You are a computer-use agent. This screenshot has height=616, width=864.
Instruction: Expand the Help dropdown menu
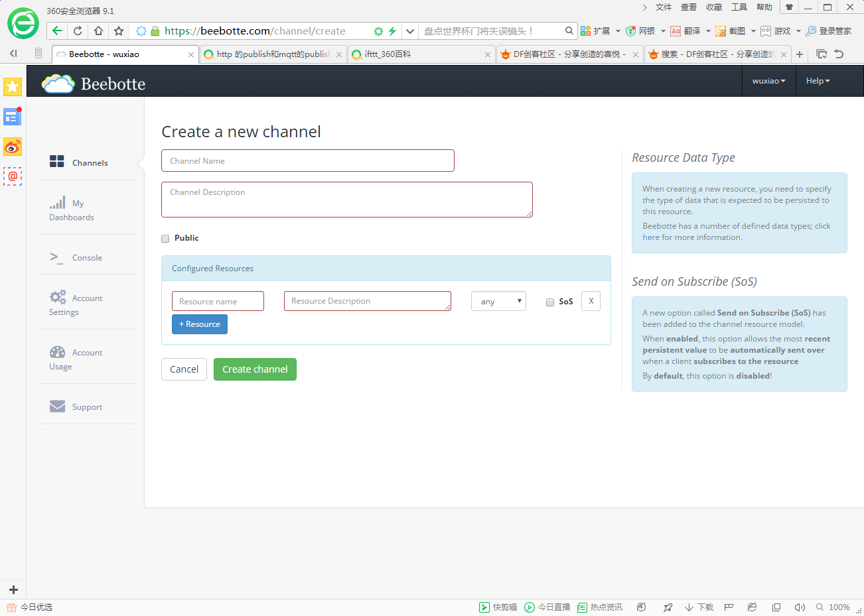click(x=818, y=81)
